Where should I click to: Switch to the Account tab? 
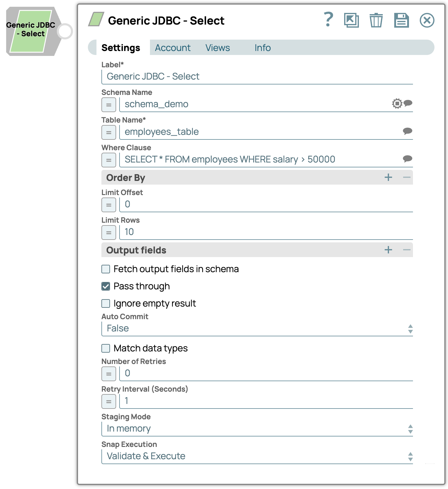173,48
